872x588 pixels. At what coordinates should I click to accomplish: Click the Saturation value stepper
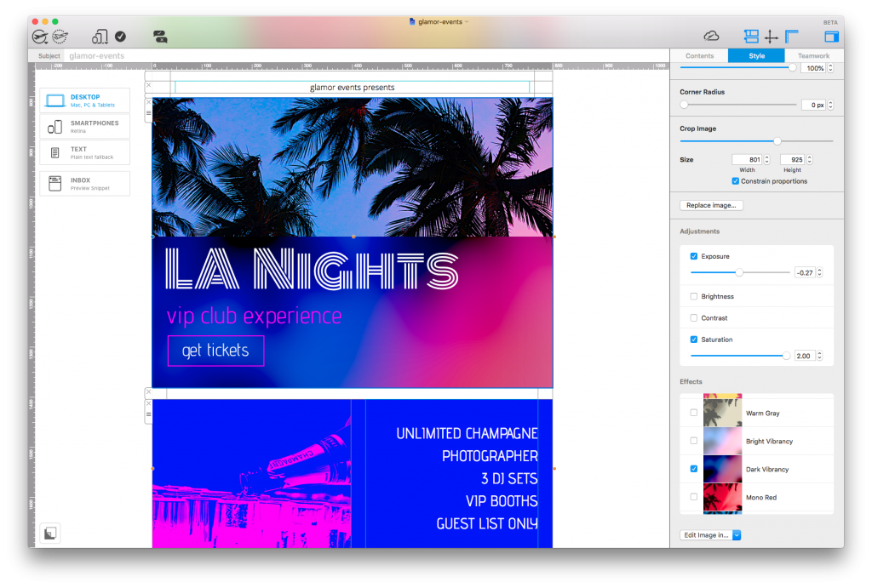(819, 356)
